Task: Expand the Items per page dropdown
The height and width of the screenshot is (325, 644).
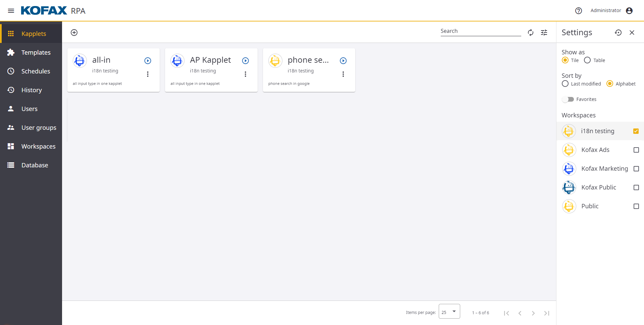Action: click(449, 312)
